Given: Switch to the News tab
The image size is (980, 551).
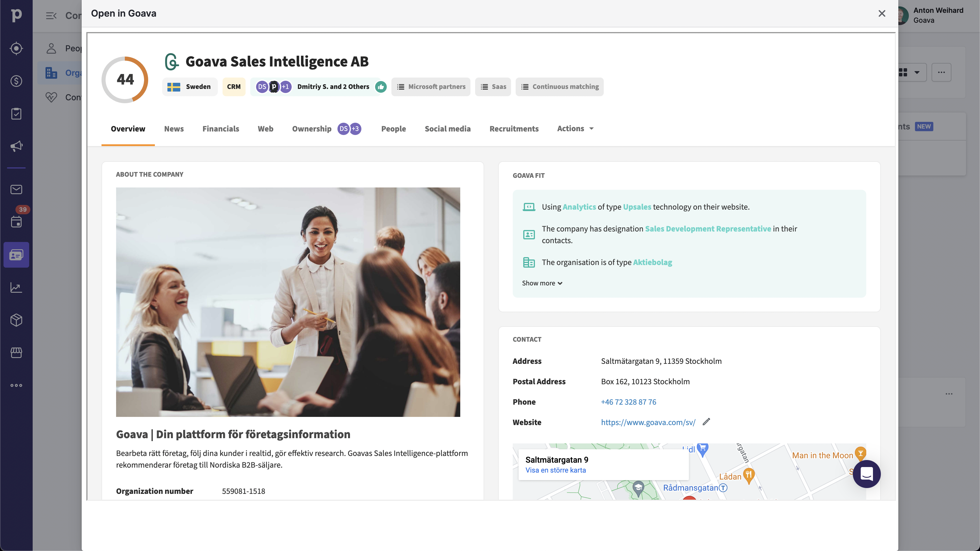Looking at the screenshot, I should 174,129.
